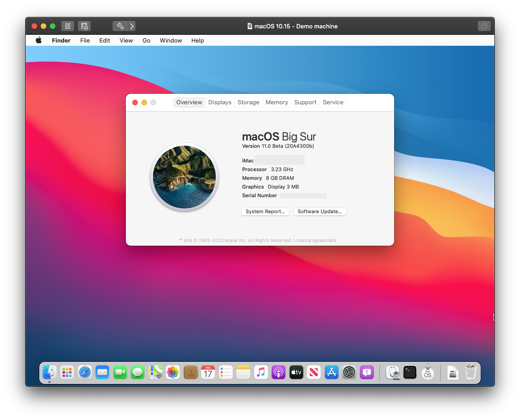Screen dimensions: 520x420
Task: Open Terminal from the Dock
Action: [x=410, y=372]
